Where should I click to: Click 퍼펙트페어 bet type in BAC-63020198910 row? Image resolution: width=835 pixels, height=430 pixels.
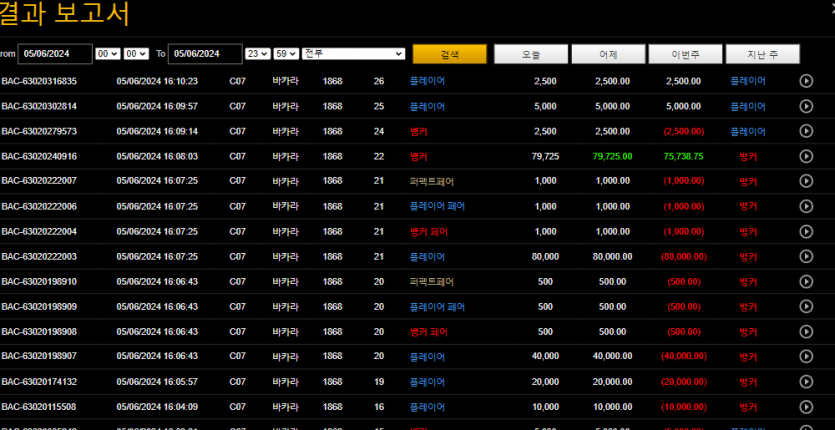click(x=431, y=282)
